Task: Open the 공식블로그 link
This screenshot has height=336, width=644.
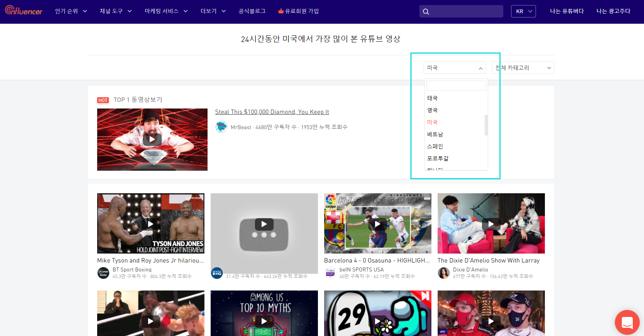Action: coord(252,11)
